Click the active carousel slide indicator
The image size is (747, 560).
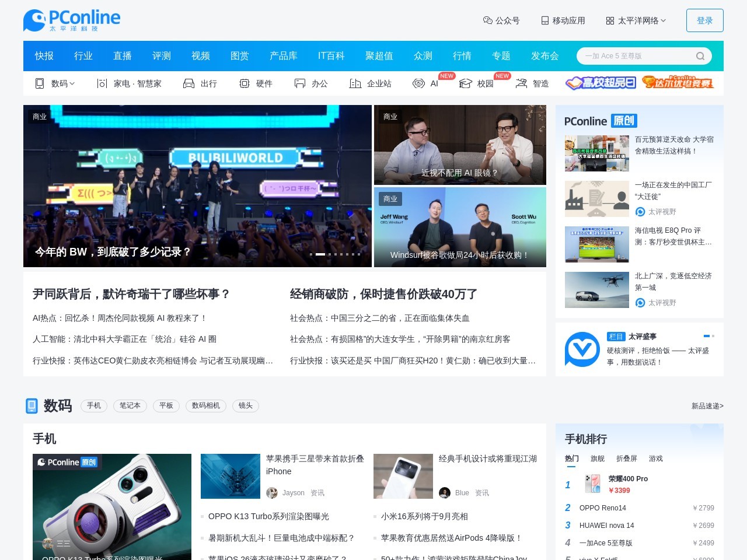tap(320, 254)
